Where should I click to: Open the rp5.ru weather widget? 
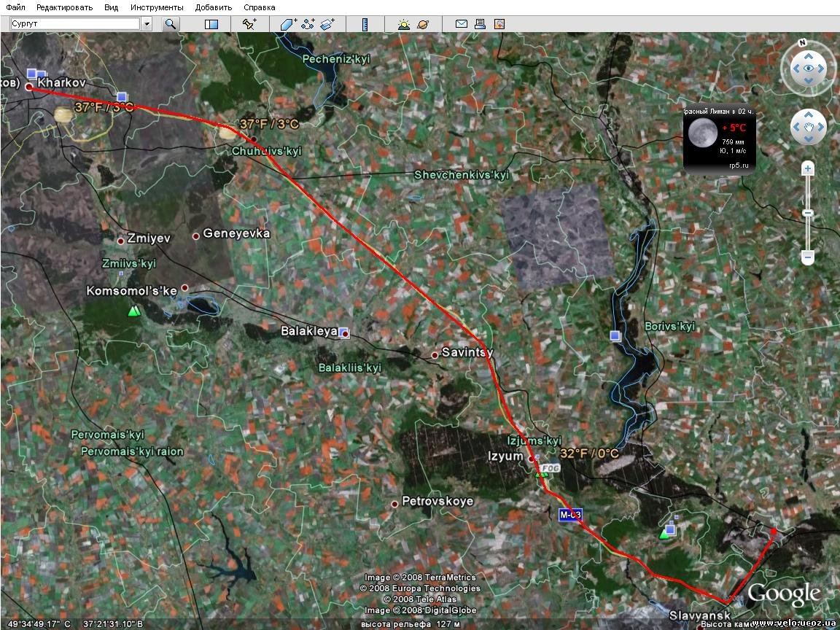(x=720, y=141)
